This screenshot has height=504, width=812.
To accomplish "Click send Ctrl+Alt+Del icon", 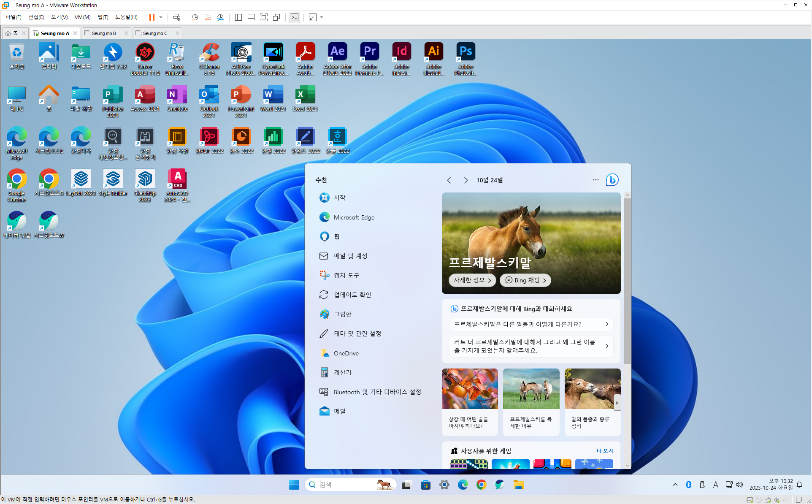I will pos(177,17).
